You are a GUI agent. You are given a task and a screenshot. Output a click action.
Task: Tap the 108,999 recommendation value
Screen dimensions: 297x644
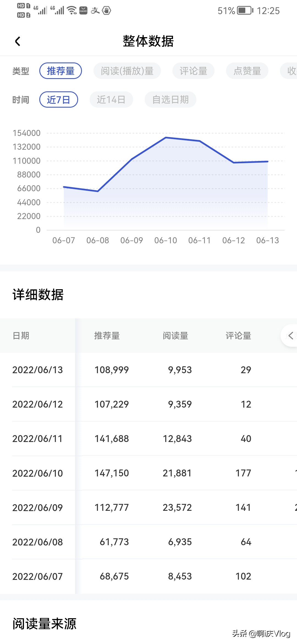click(x=112, y=370)
